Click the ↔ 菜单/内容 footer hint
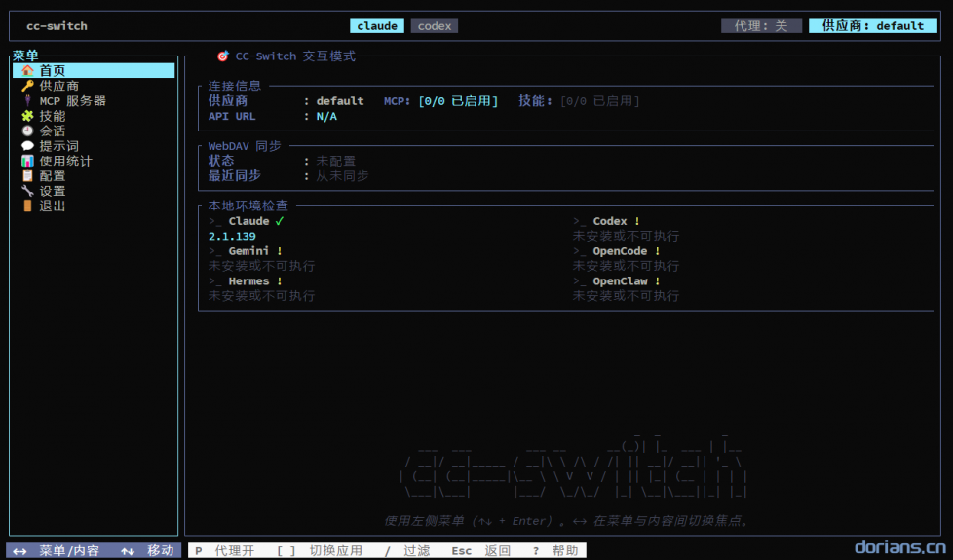 (x=56, y=551)
